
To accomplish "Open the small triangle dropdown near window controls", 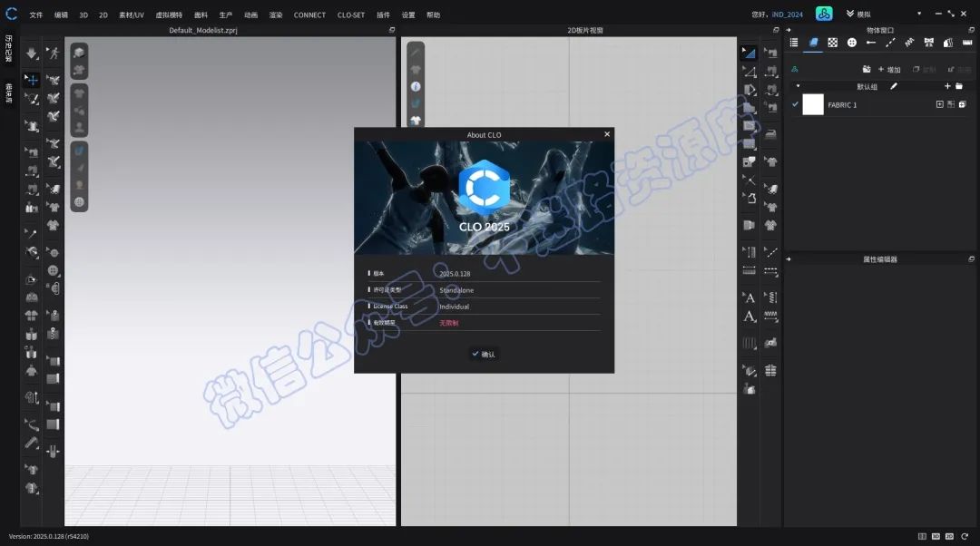I will (918, 14).
